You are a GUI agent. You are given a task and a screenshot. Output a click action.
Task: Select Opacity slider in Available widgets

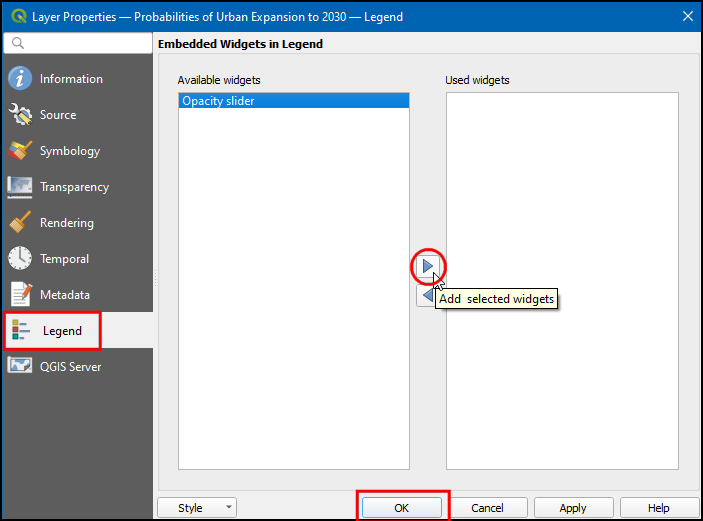[x=293, y=101]
